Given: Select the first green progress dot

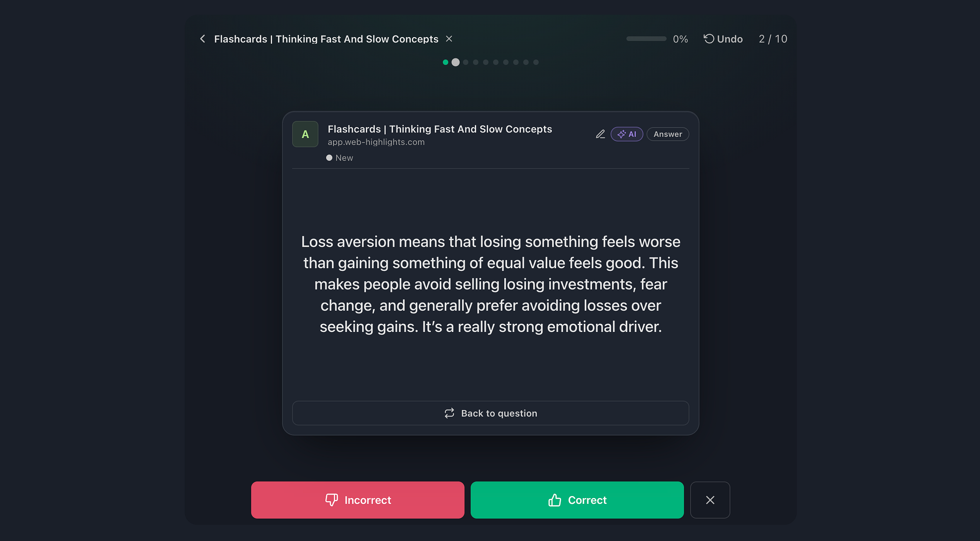Looking at the screenshot, I should (x=445, y=62).
